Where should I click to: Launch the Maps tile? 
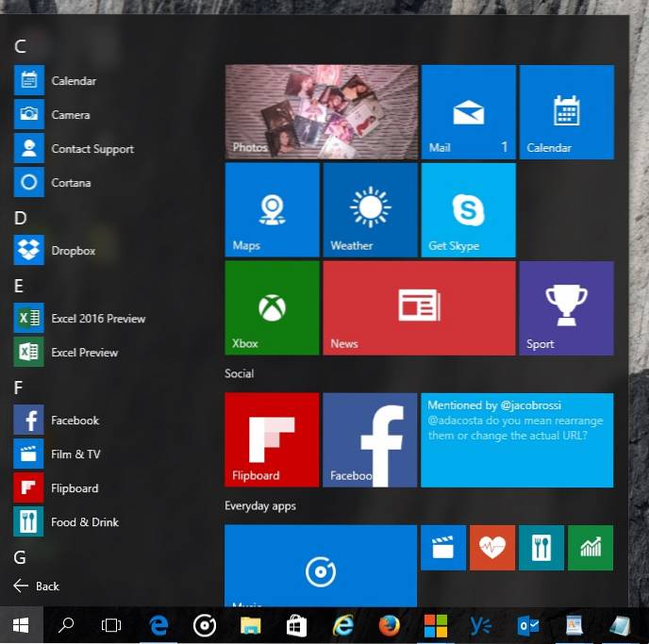[272, 209]
